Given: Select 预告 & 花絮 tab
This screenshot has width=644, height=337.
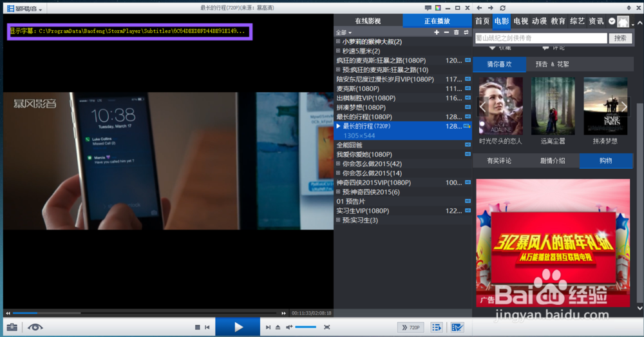Looking at the screenshot, I should click(x=552, y=64).
